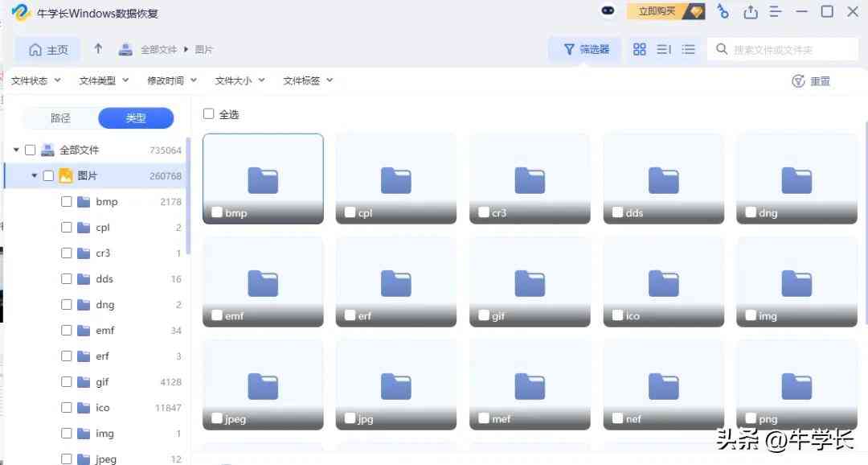Viewport: 868px width, 465px height.
Task: Click the share/export icon in title bar
Action: tap(751, 11)
